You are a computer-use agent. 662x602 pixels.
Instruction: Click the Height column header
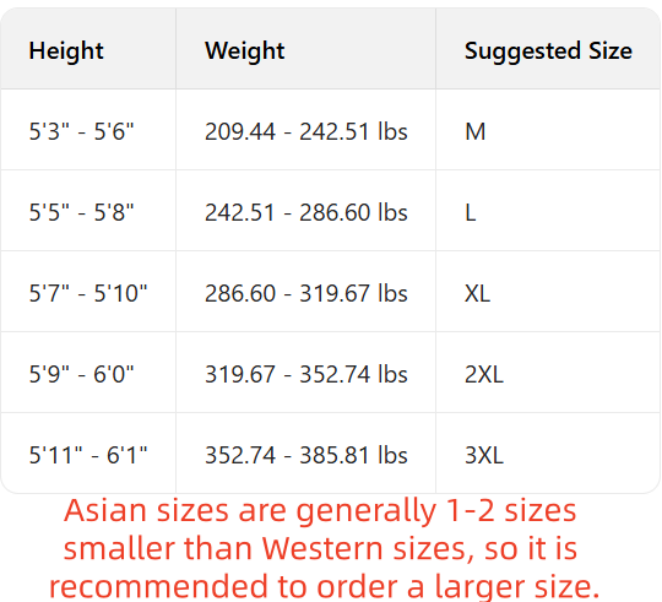pos(66,51)
